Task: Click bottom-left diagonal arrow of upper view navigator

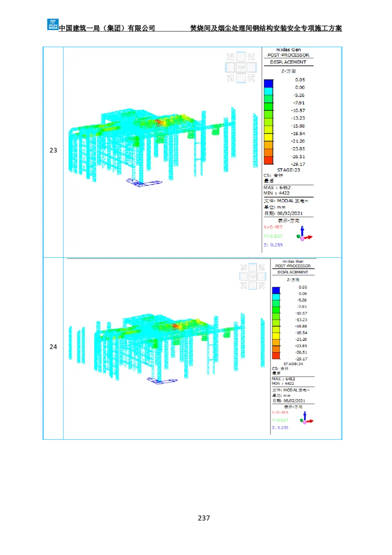Action: click(230, 77)
